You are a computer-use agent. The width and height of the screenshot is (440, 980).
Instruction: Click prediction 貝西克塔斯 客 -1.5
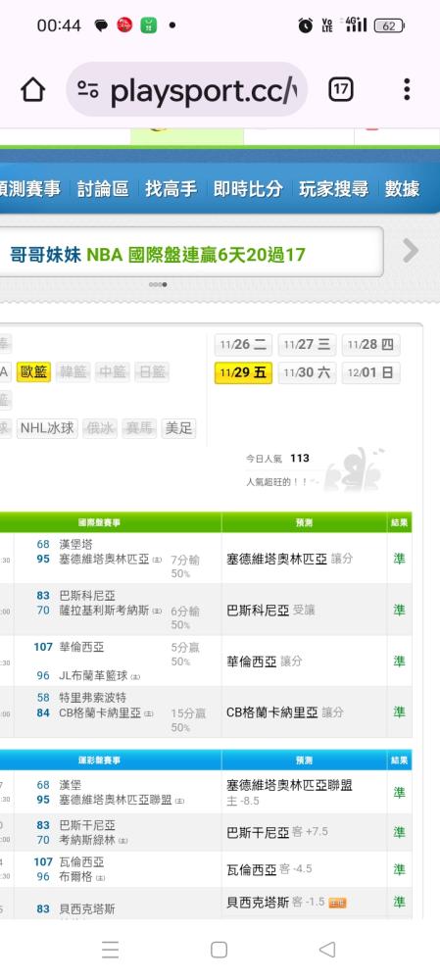pos(275,903)
